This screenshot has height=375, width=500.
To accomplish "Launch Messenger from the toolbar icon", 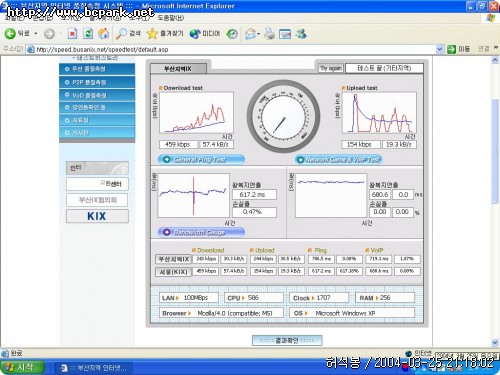I will click(x=301, y=34).
